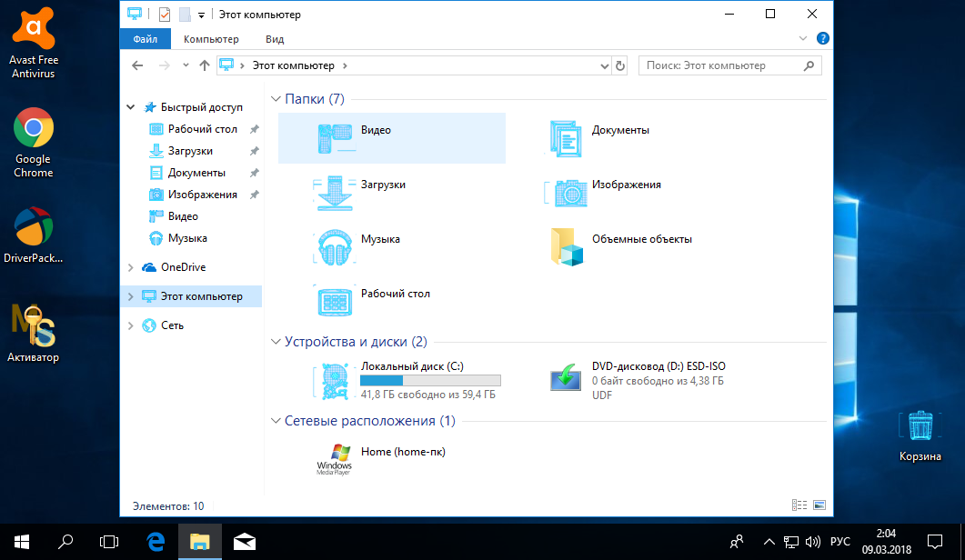Open the Музыка folder icon

pos(335,247)
